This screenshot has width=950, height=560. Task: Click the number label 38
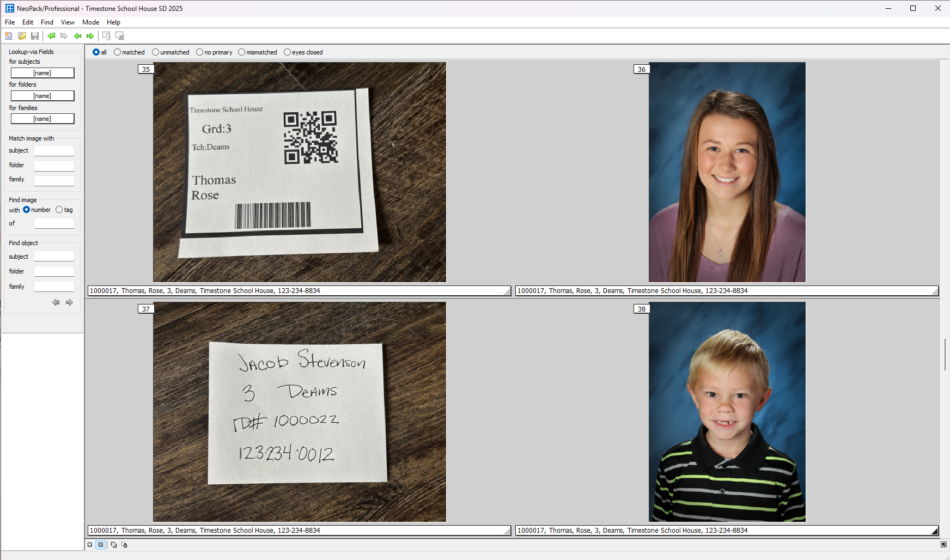(x=642, y=309)
